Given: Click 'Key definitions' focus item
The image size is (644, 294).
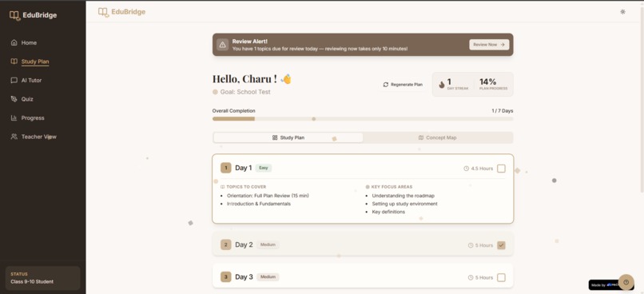Looking at the screenshot, I should pos(388,212).
